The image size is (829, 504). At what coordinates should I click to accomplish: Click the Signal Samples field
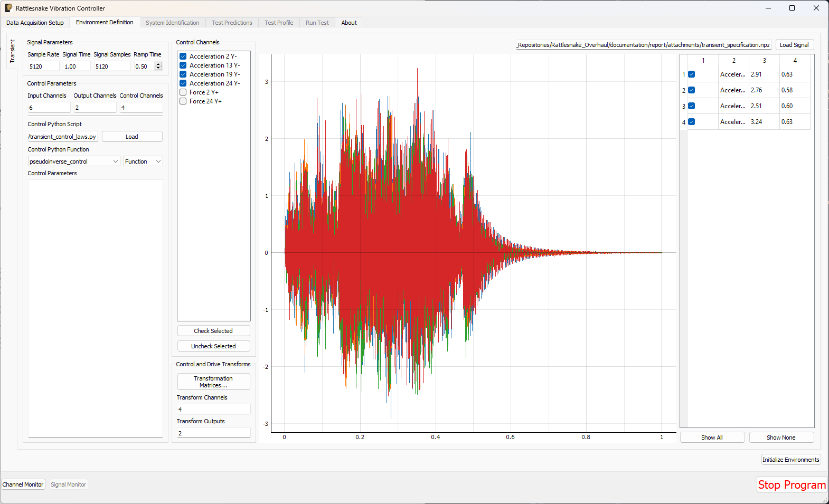click(112, 66)
